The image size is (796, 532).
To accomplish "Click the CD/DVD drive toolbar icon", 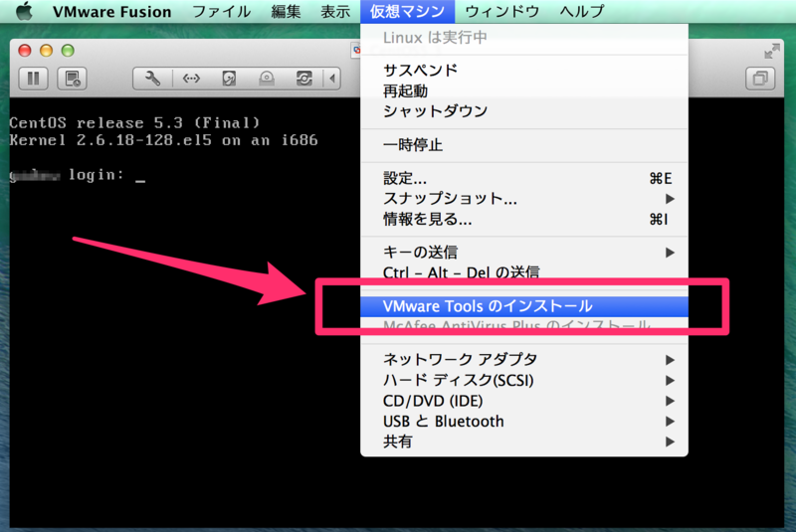I will coord(267,79).
